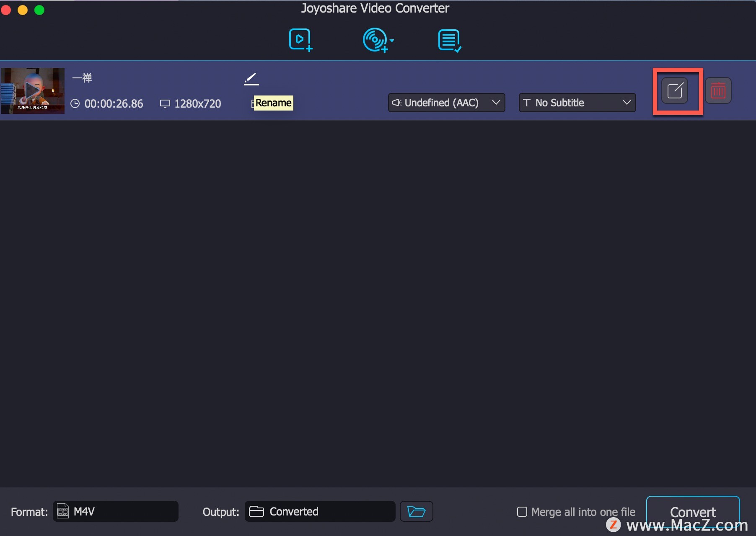Viewport: 756px width, 536px height.
Task: Click the Converted output path field
Action: point(320,511)
